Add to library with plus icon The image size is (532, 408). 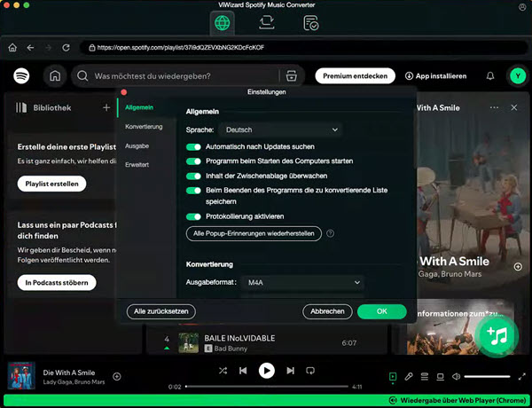pyautogui.click(x=106, y=107)
